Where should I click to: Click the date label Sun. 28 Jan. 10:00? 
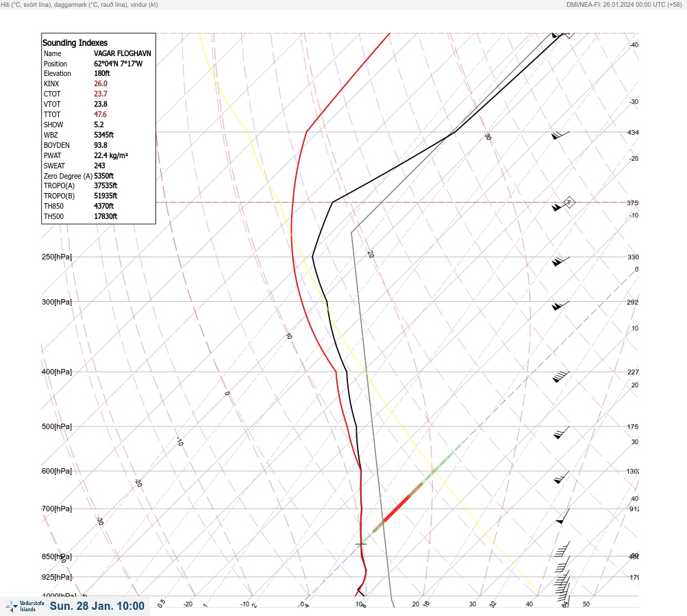pos(97,606)
